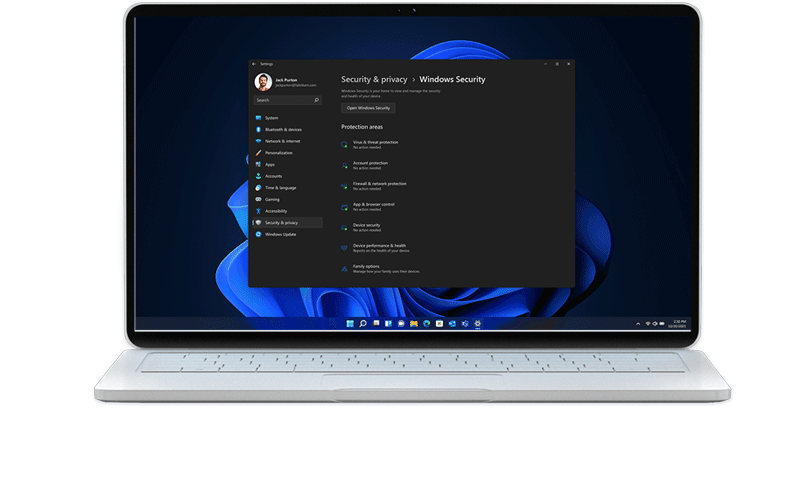
Task: Open File Explorer from the taskbar
Action: tap(414, 323)
